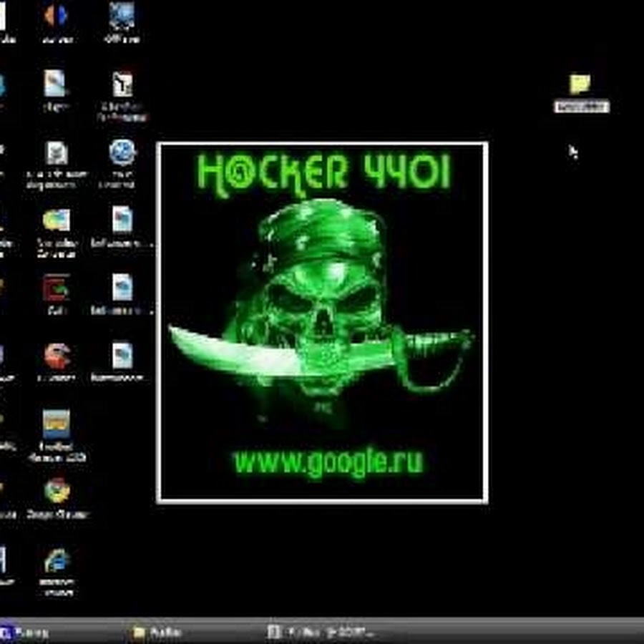This screenshot has width=644, height=644.
Task: Open the white icon with black figure
Action: coord(122,84)
